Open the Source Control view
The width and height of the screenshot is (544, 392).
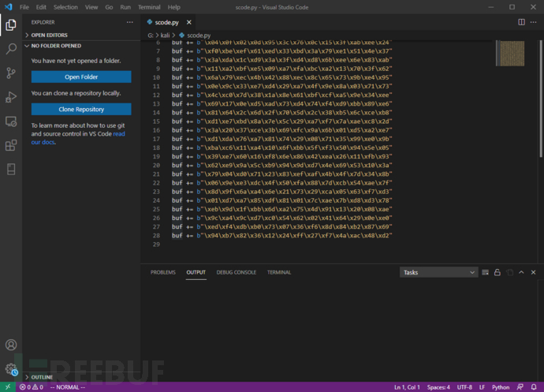[x=11, y=73]
